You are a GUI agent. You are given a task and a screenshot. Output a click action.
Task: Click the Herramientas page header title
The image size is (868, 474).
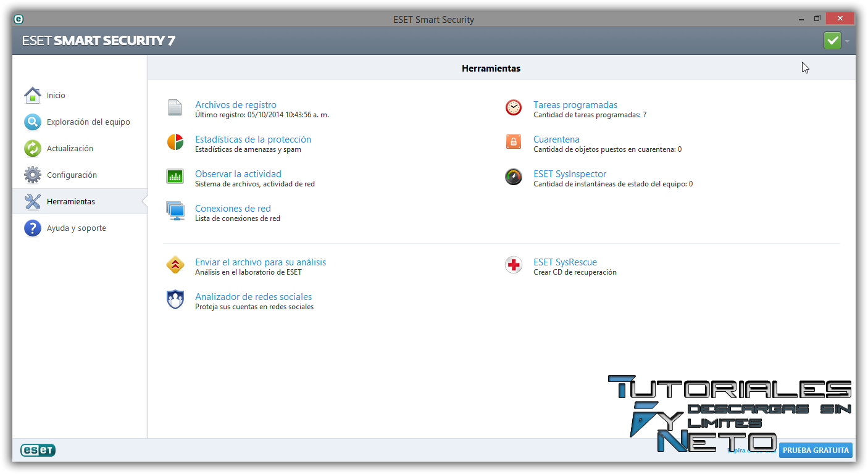click(x=491, y=69)
